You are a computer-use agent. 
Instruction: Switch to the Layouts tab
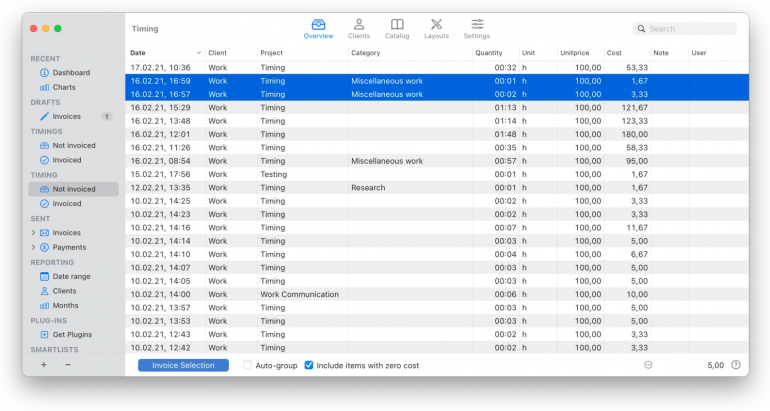(436, 29)
